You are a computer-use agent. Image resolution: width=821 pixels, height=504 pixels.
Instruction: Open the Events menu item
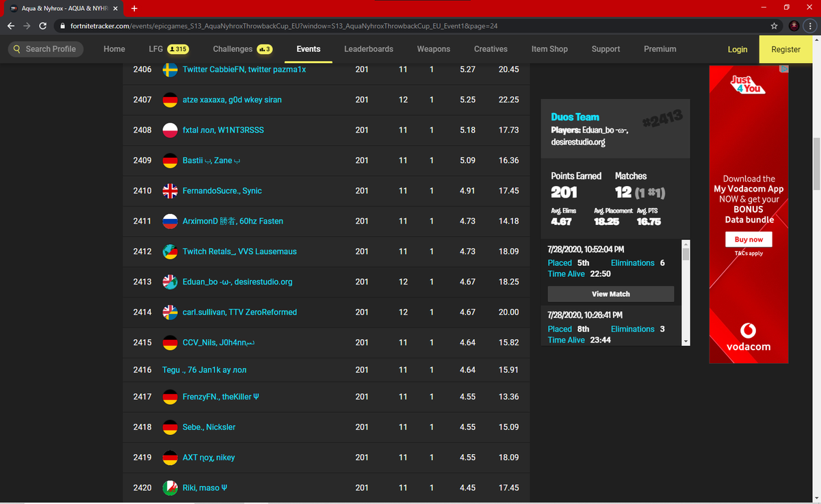pyautogui.click(x=309, y=49)
